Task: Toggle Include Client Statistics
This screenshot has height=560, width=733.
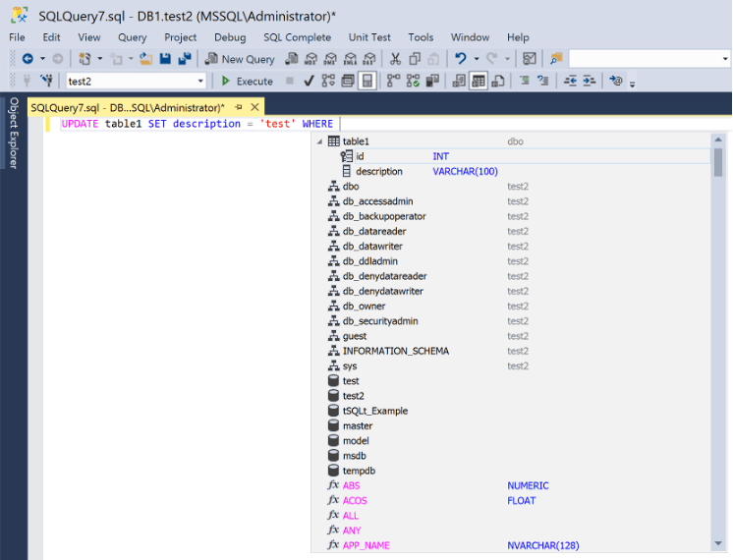Action: 432,81
